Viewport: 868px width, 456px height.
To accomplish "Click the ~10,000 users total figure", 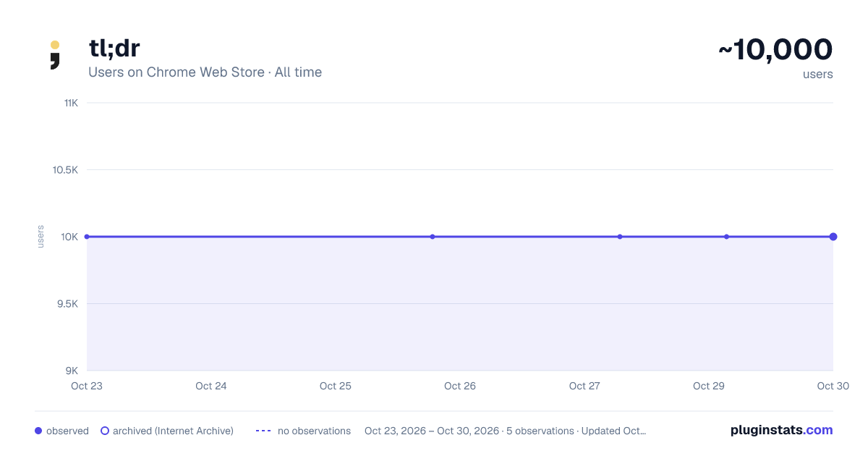I will (x=775, y=49).
